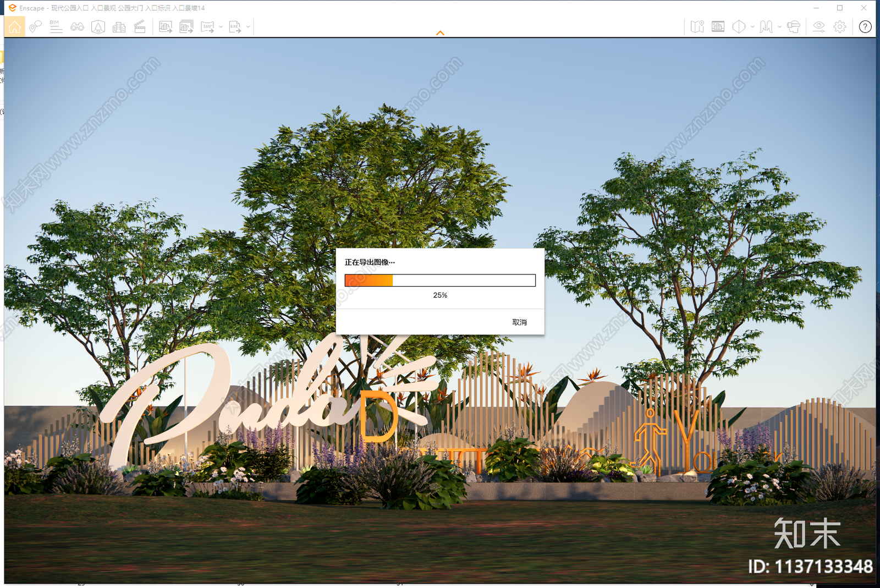Open the collaborative annotations pin icon
Viewport: 880px width, 588px height.
pos(35,26)
